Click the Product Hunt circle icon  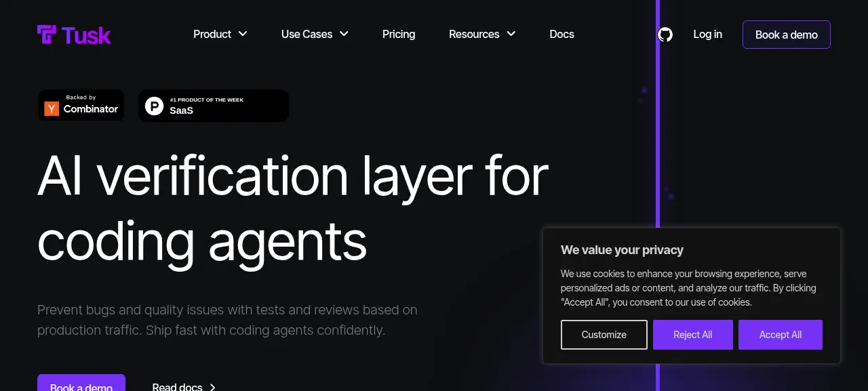(155, 106)
